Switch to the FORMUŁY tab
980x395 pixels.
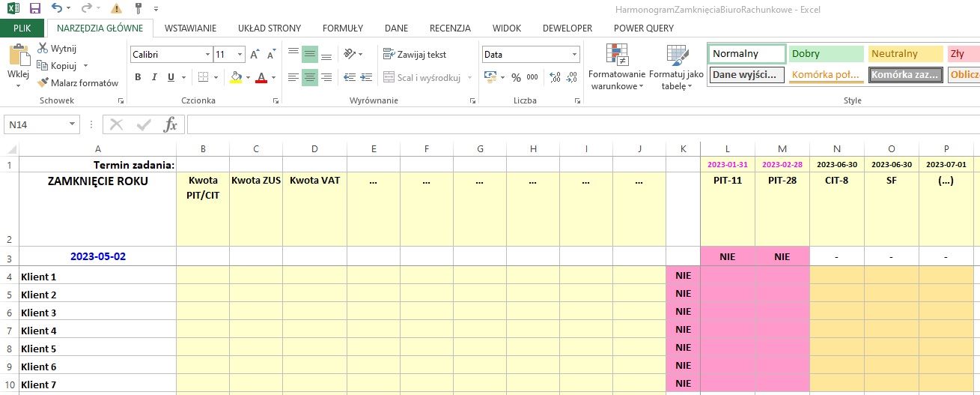(343, 28)
